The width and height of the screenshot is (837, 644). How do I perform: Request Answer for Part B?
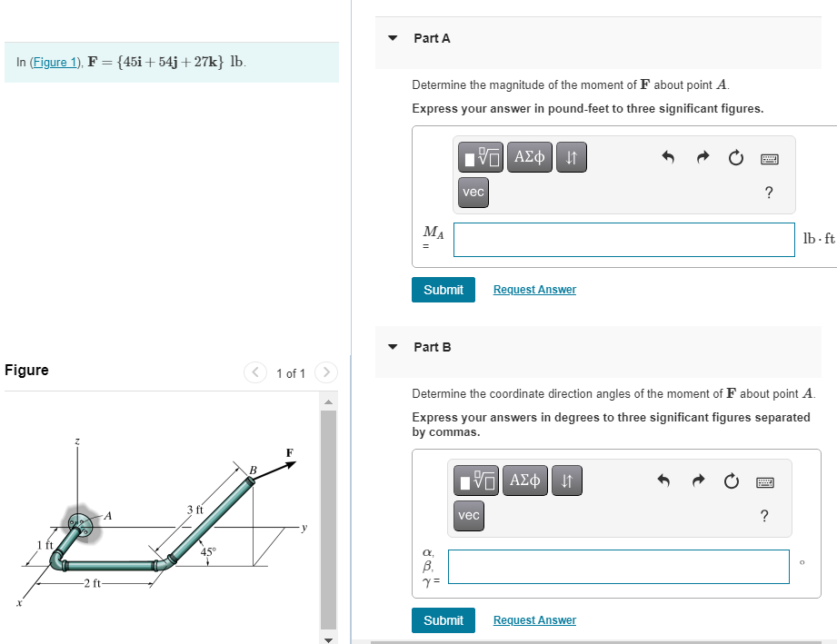[x=533, y=619]
